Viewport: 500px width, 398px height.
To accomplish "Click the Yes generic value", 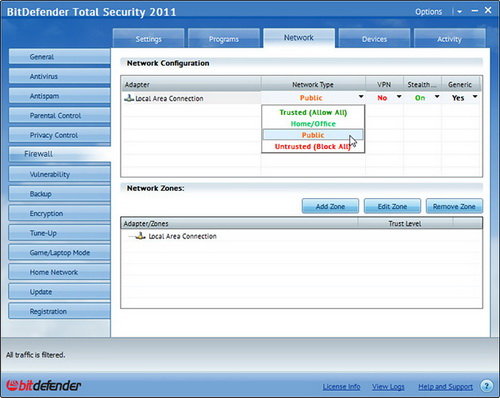I will click(458, 98).
